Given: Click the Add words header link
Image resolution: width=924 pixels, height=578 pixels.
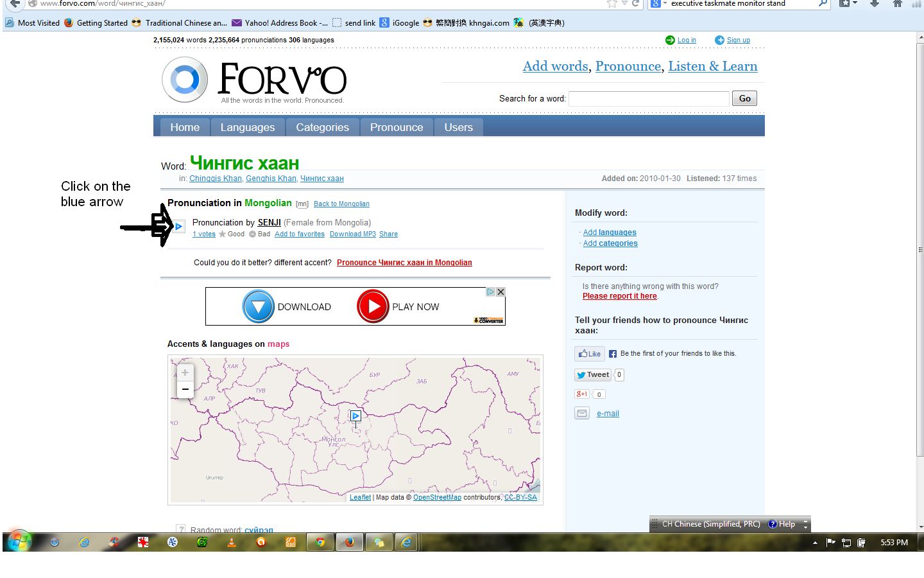Looking at the screenshot, I should 556,66.
